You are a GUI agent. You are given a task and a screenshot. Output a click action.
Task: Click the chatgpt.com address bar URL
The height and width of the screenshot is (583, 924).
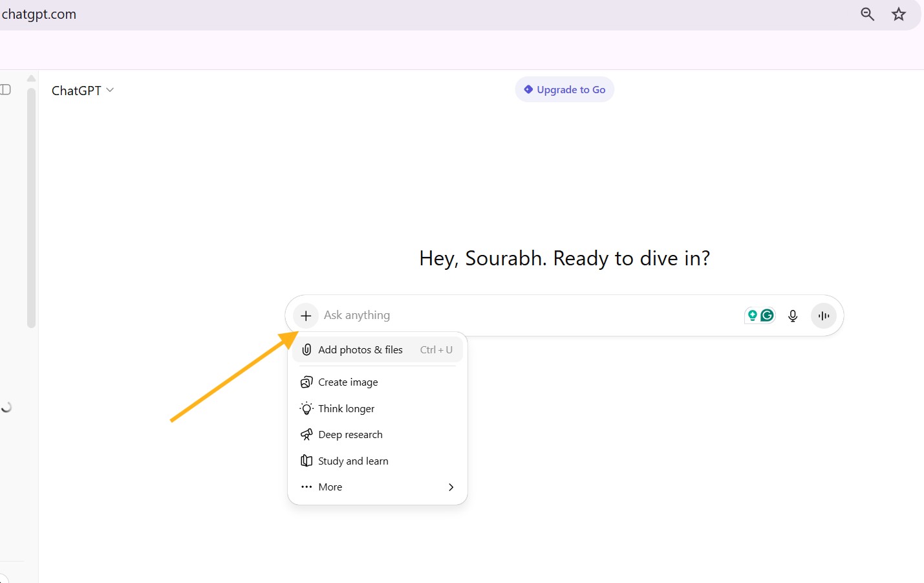pyautogui.click(x=39, y=14)
